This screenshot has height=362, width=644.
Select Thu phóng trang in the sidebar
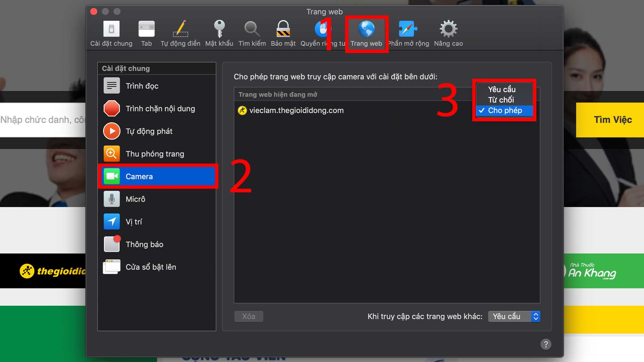click(157, 154)
